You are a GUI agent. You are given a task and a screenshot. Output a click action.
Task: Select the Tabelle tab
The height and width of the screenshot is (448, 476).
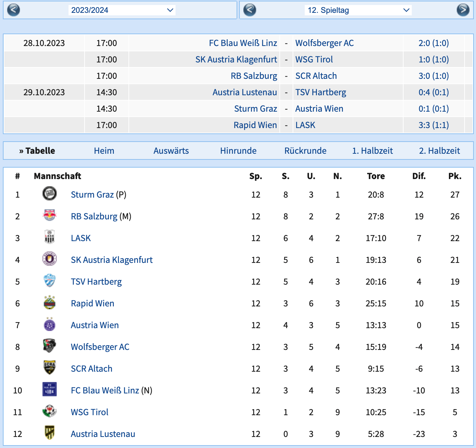(37, 151)
